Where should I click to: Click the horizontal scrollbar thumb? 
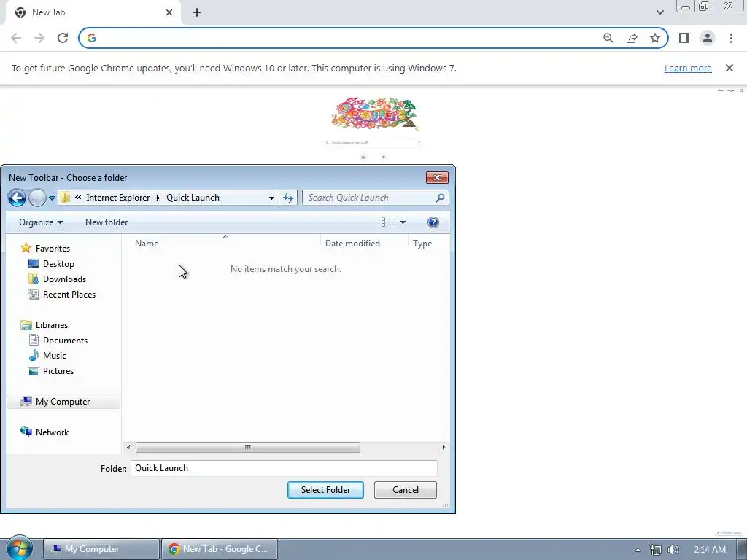pyautogui.click(x=248, y=447)
